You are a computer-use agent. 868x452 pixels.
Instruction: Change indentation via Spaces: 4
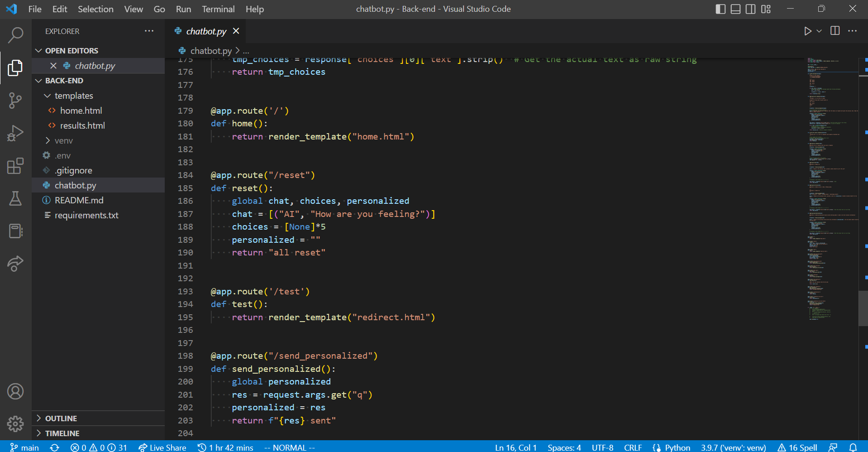point(564,447)
